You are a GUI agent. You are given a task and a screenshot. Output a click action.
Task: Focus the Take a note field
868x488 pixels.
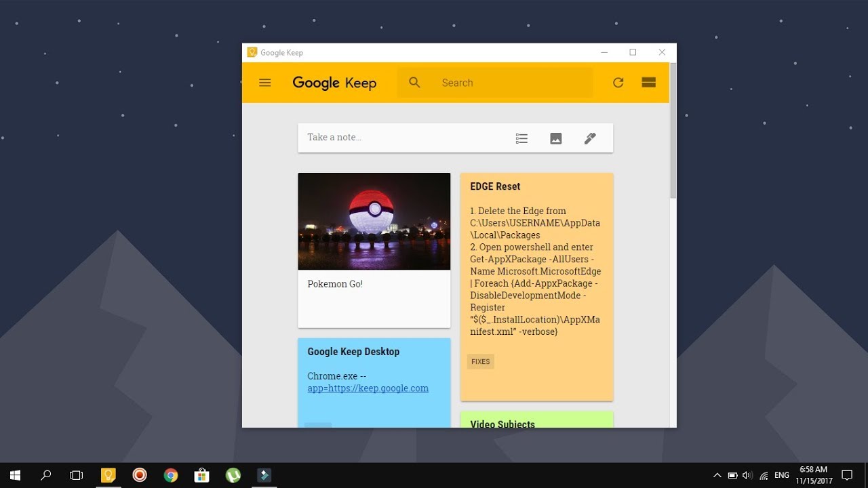[456, 138]
